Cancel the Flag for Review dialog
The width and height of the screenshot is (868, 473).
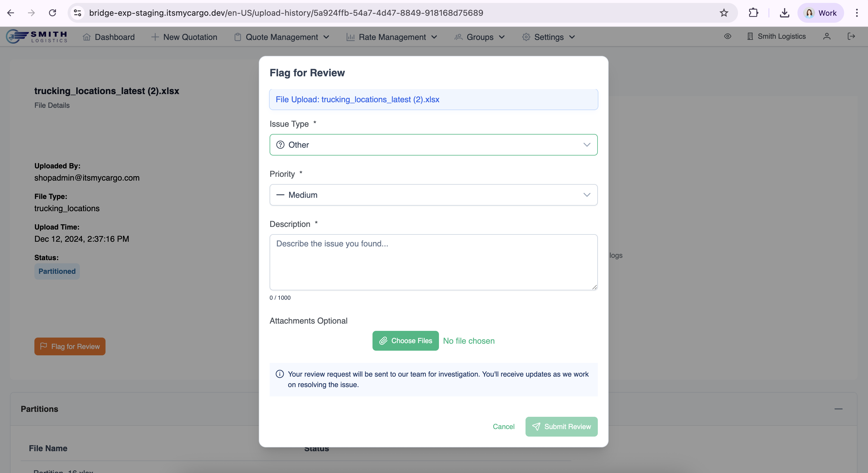[x=503, y=426]
